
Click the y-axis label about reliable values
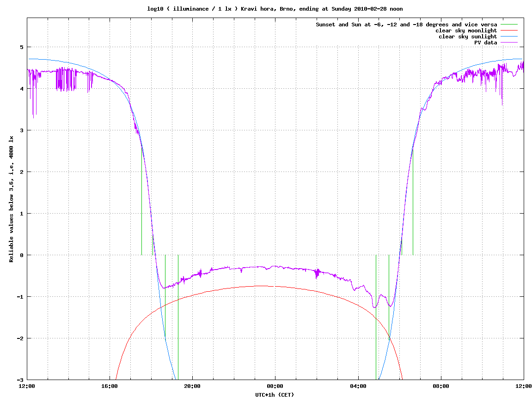[11, 199]
